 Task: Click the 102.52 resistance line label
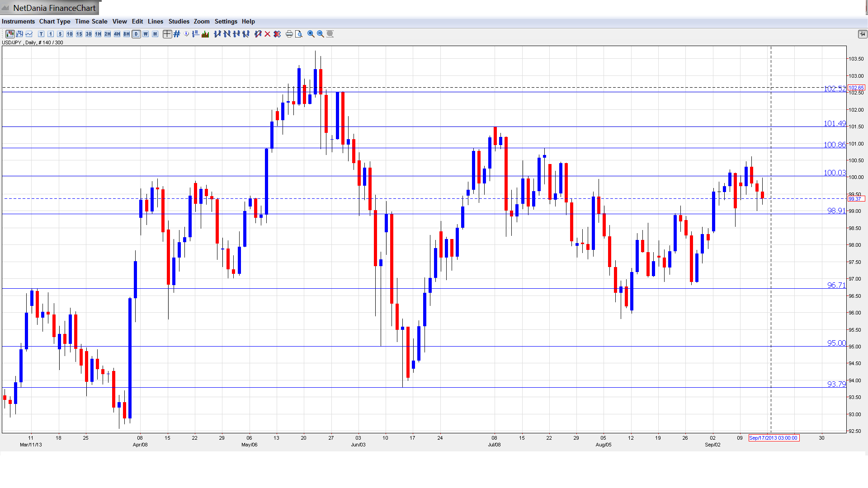click(x=834, y=89)
